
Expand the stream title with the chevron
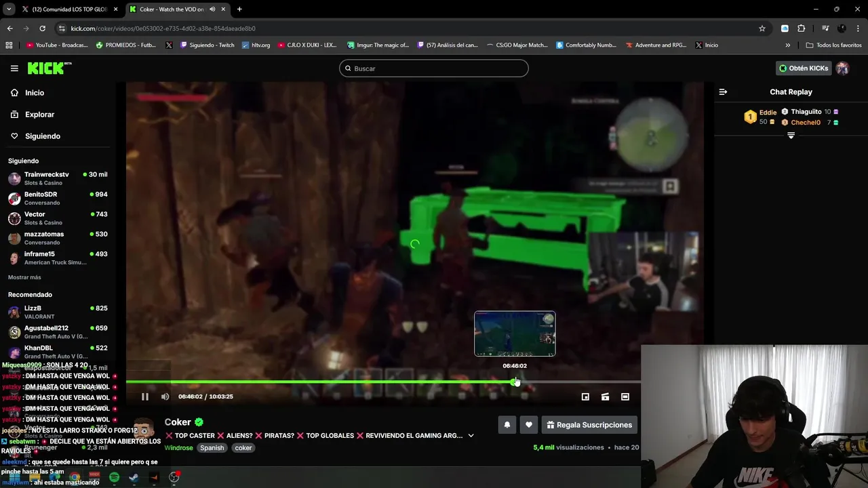click(471, 436)
